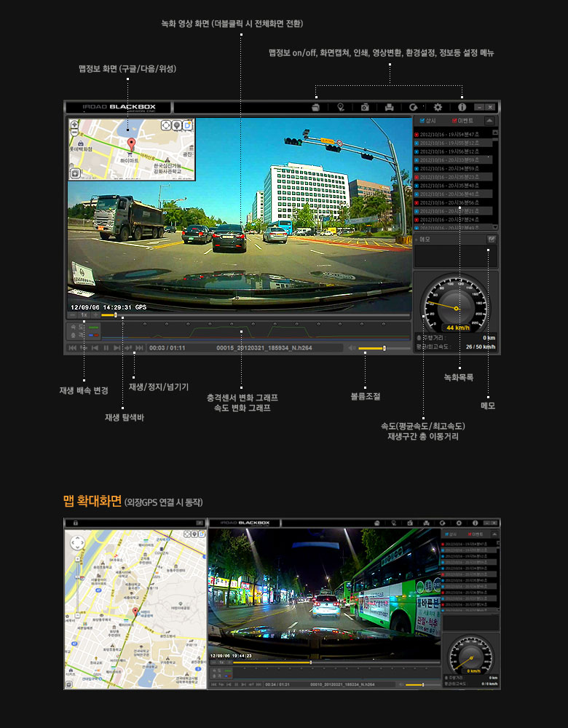Toggle map info icon in daytime player toolbar
Image resolution: width=568 pixels, height=728 pixels.
point(340,107)
